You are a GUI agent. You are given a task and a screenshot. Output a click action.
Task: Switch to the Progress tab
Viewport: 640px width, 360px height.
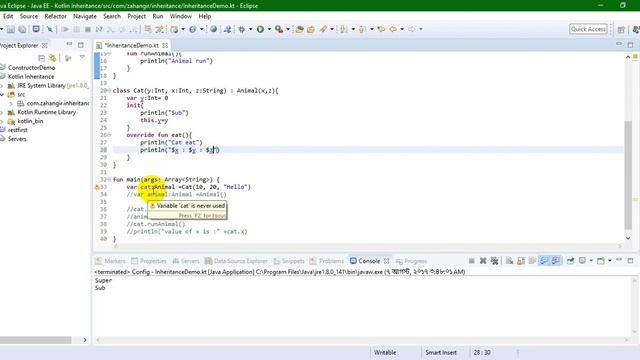pyautogui.click(x=411, y=261)
